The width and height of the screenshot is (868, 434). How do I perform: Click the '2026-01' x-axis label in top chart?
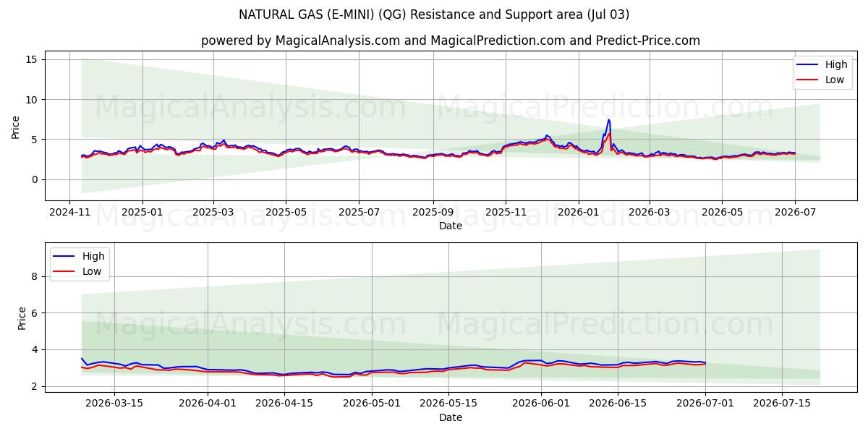(x=578, y=213)
